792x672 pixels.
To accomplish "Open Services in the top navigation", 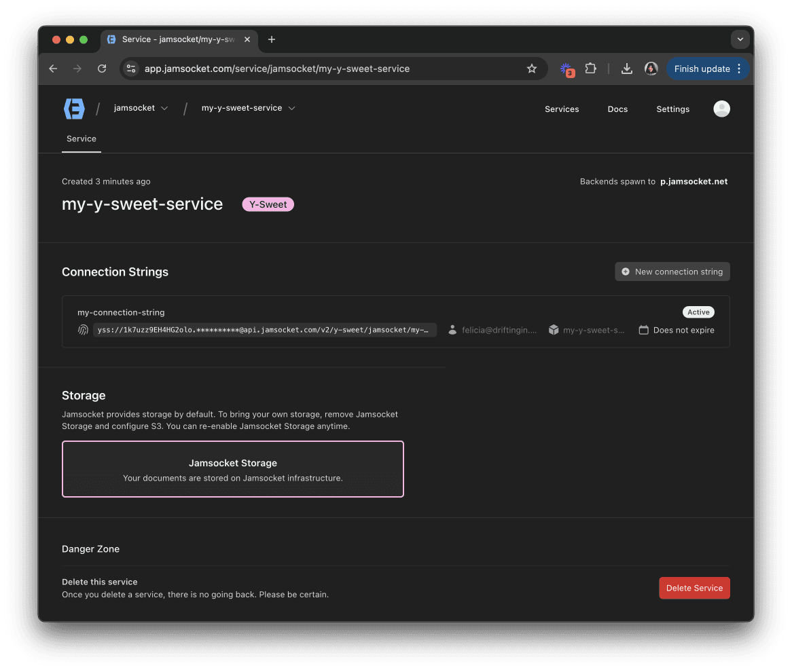I will point(562,109).
